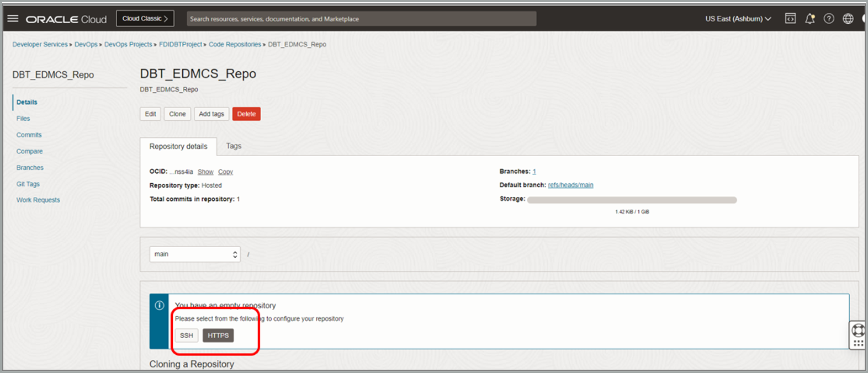
Task: Go to Code Repositories breadcrumb
Action: 235,45
